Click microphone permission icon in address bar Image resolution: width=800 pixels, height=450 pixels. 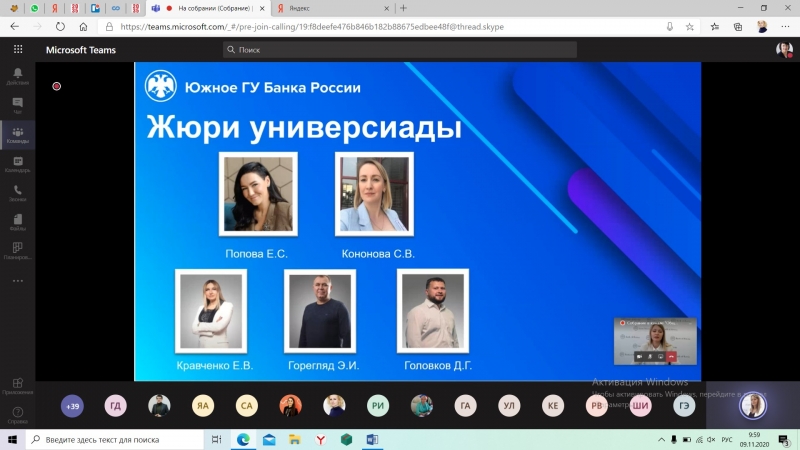[670, 27]
